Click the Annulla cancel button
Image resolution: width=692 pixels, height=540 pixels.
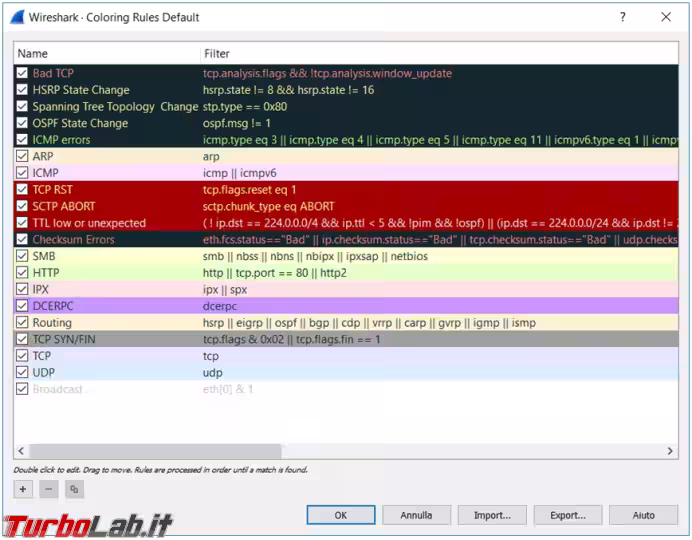[x=416, y=515]
